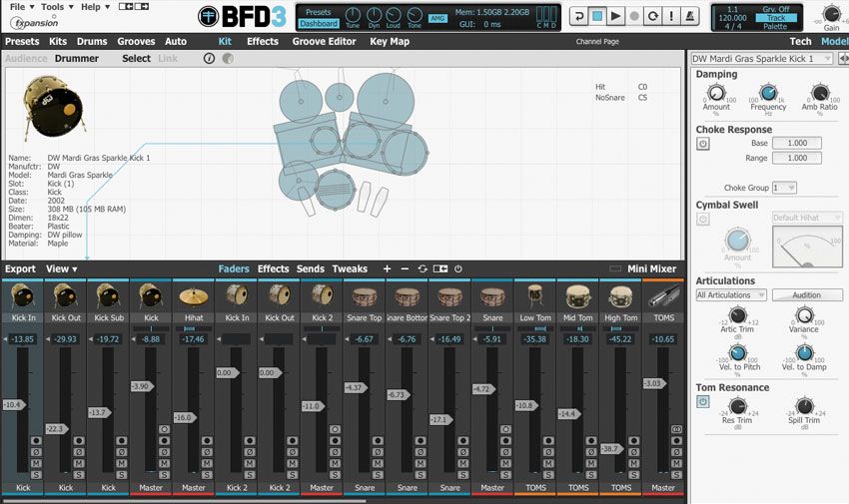Click the Play button in transport

[x=615, y=16]
